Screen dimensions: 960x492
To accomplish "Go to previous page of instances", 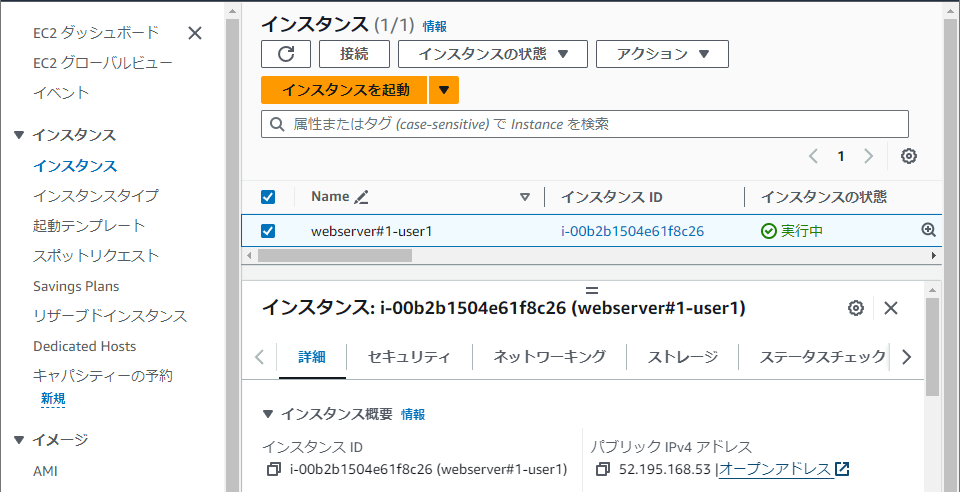I will [x=813, y=156].
